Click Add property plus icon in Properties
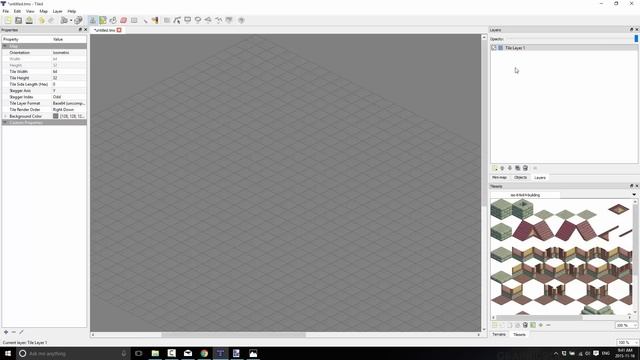The image size is (640, 360). coord(6,332)
